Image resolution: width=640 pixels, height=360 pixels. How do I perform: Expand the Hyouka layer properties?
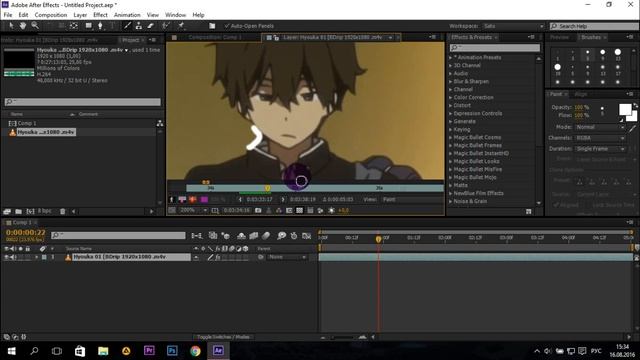coord(37,257)
